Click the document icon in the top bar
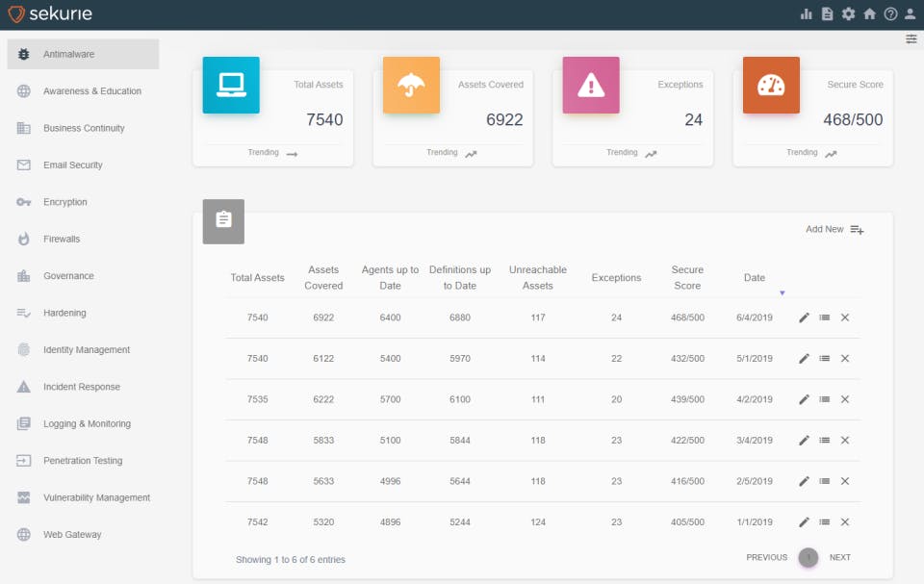 (828, 14)
